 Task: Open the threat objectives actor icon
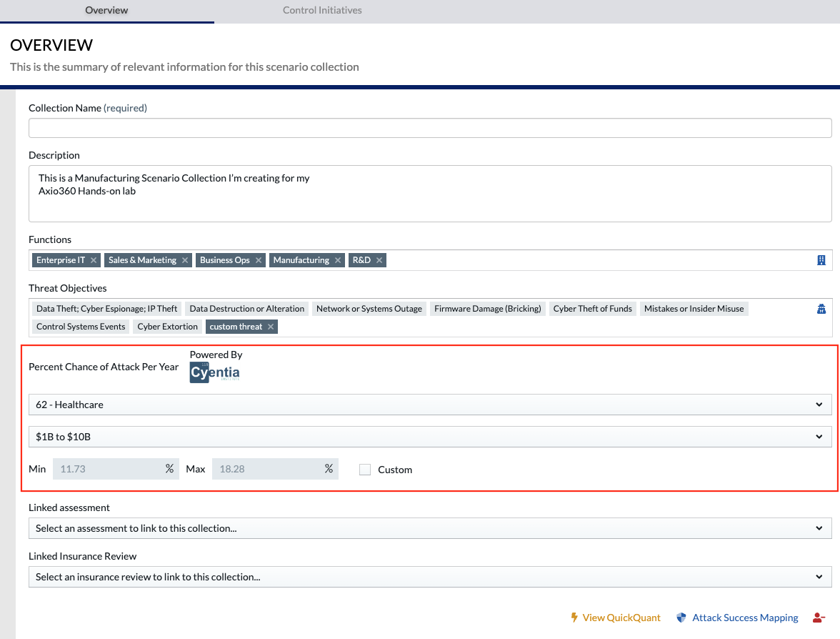(821, 309)
